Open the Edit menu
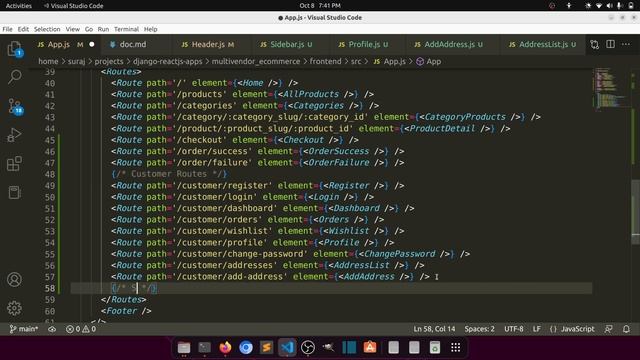Viewport: 640px width, 360px height. click(x=23, y=29)
